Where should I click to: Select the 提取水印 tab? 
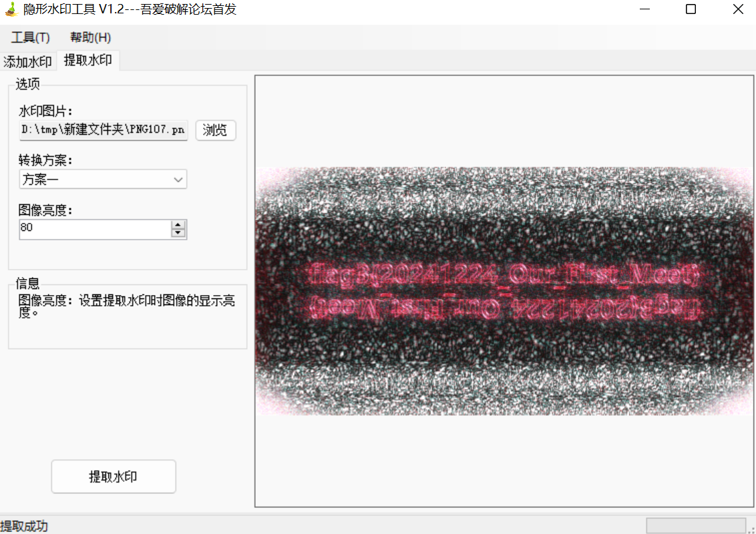(x=88, y=61)
